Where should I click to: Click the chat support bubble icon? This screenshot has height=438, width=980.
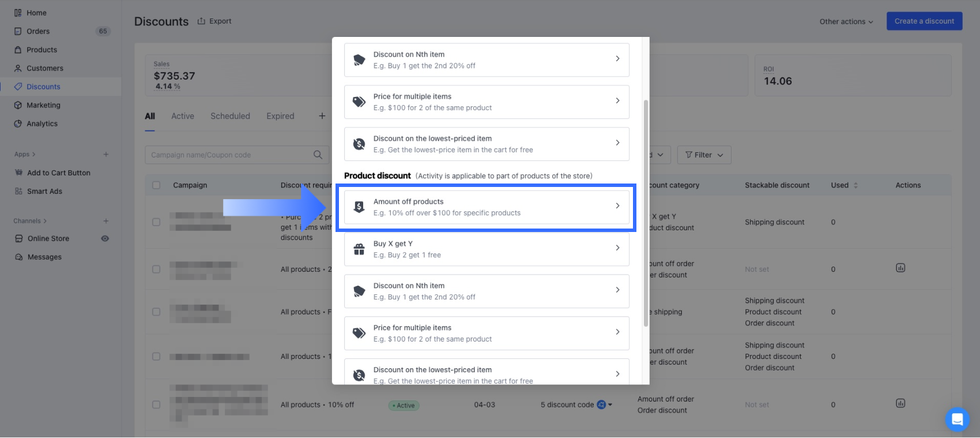point(957,420)
